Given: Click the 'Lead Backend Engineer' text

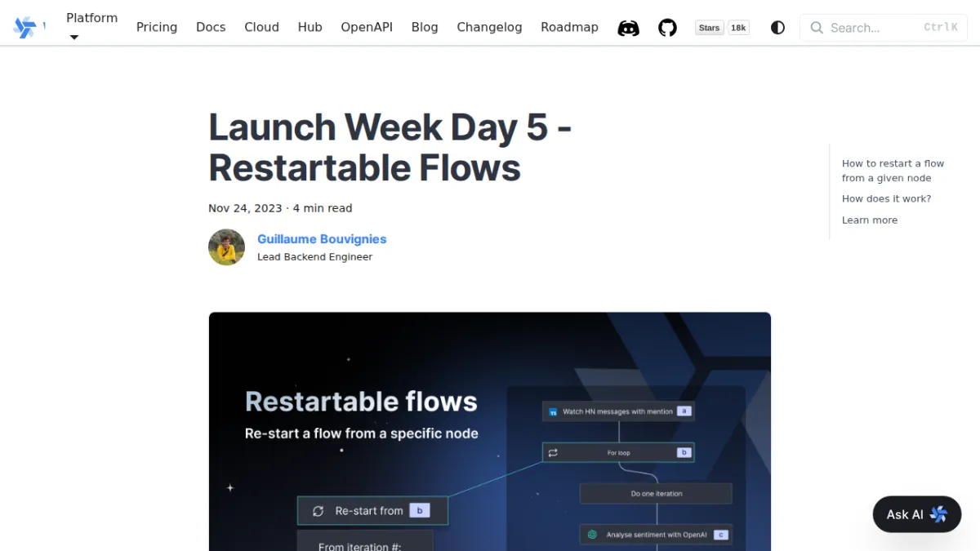Looking at the screenshot, I should pyautogui.click(x=314, y=257).
